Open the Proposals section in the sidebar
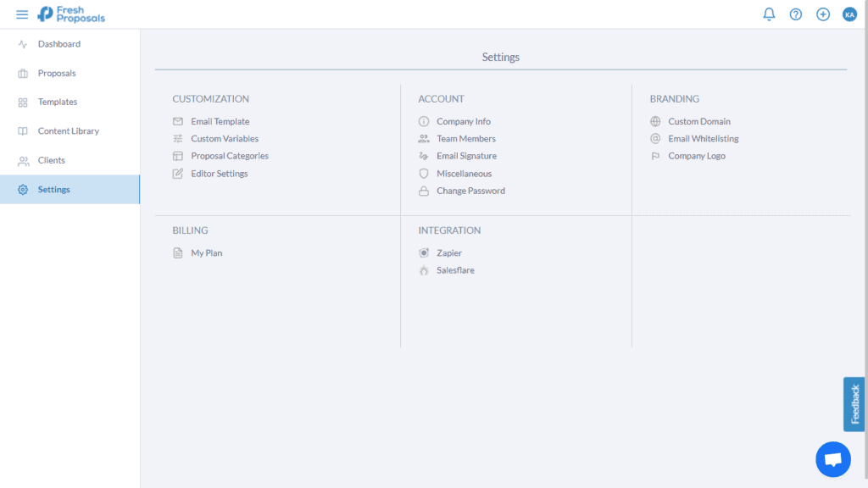868x488 pixels. pos(58,73)
